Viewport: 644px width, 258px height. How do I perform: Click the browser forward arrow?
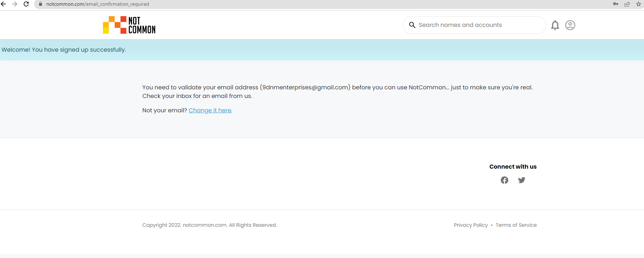tap(15, 4)
